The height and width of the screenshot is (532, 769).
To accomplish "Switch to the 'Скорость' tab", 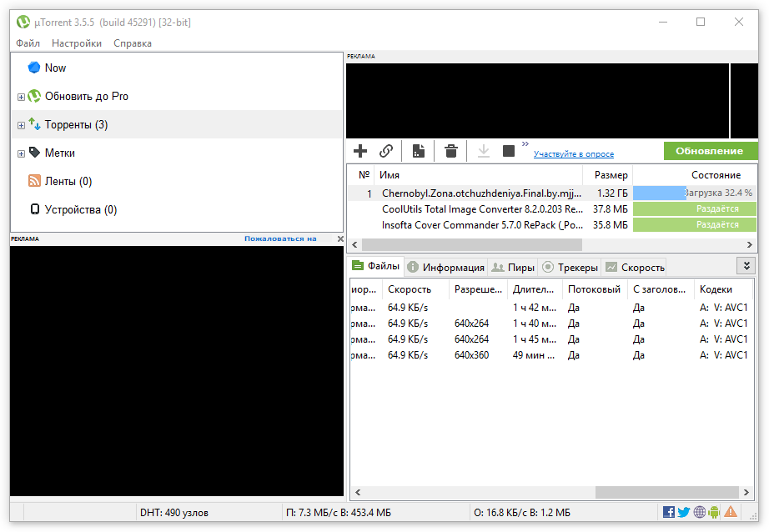I will (x=635, y=267).
